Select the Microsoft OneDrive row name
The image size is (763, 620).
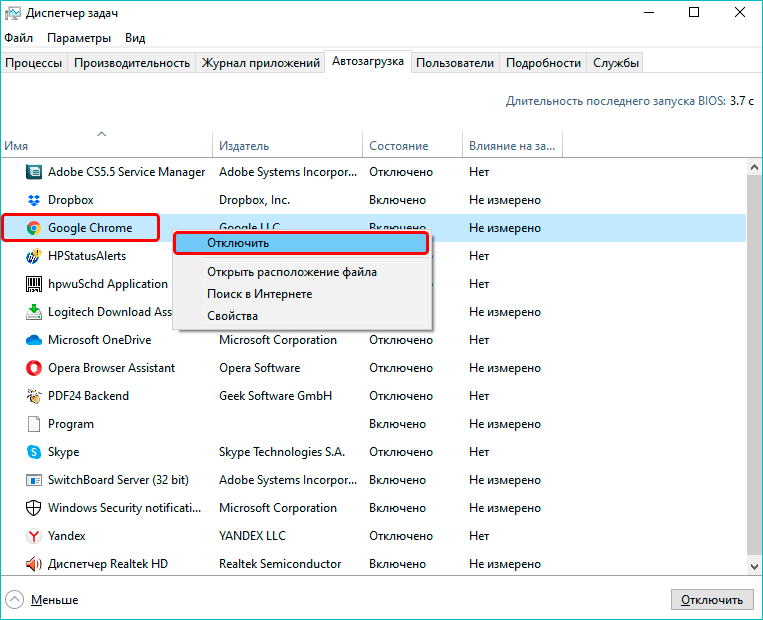click(100, 340)
